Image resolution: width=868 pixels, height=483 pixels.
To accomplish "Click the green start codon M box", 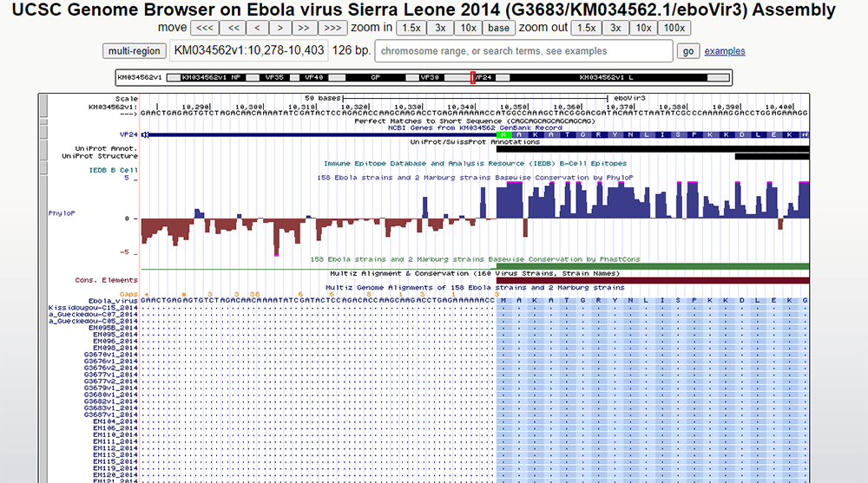I will click(x=503, y=135).
